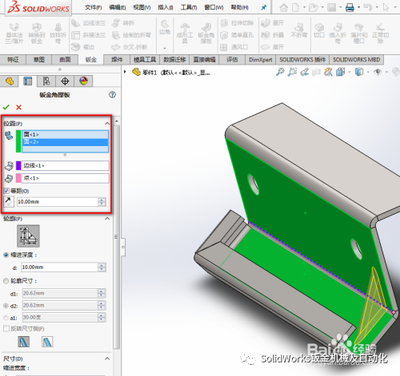The image size is (400, 376).
Task: Open the Save dropdown arrow
Action: tap(340, 7)
